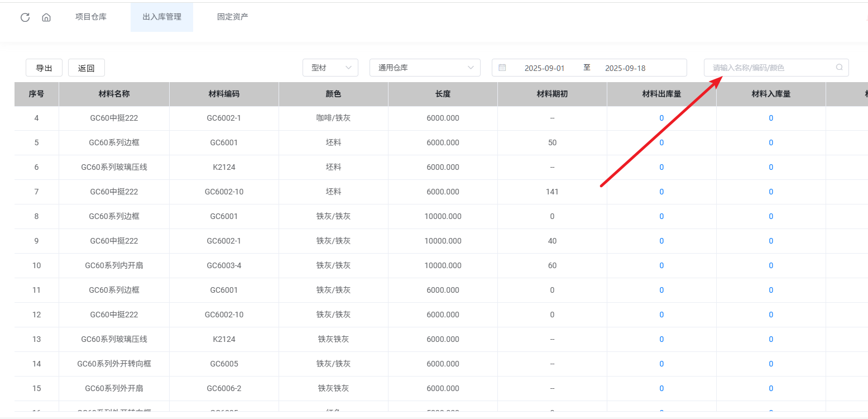Click the 返回 back button

click(x=87, y=68)
